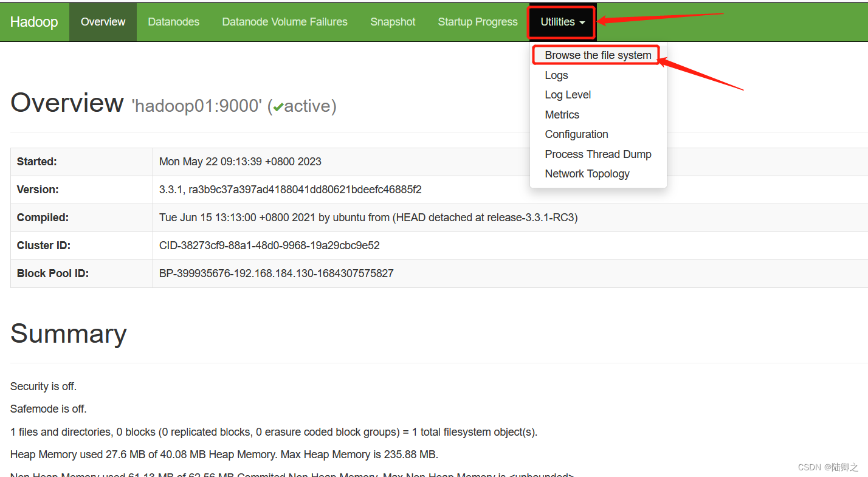Select Network Topology menu entry
868x477 pixels.
(x=587, y=174)
